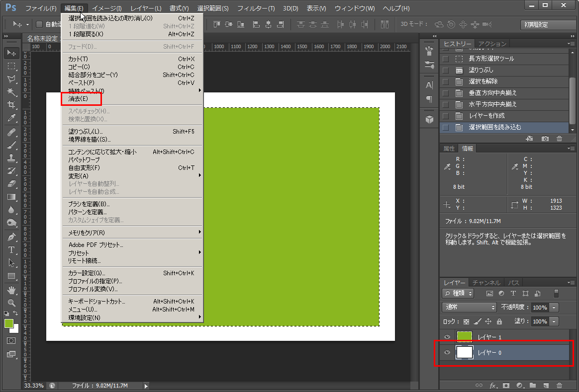Open the 不透明度 opacity slider dropdown

(x=554, y=308)
